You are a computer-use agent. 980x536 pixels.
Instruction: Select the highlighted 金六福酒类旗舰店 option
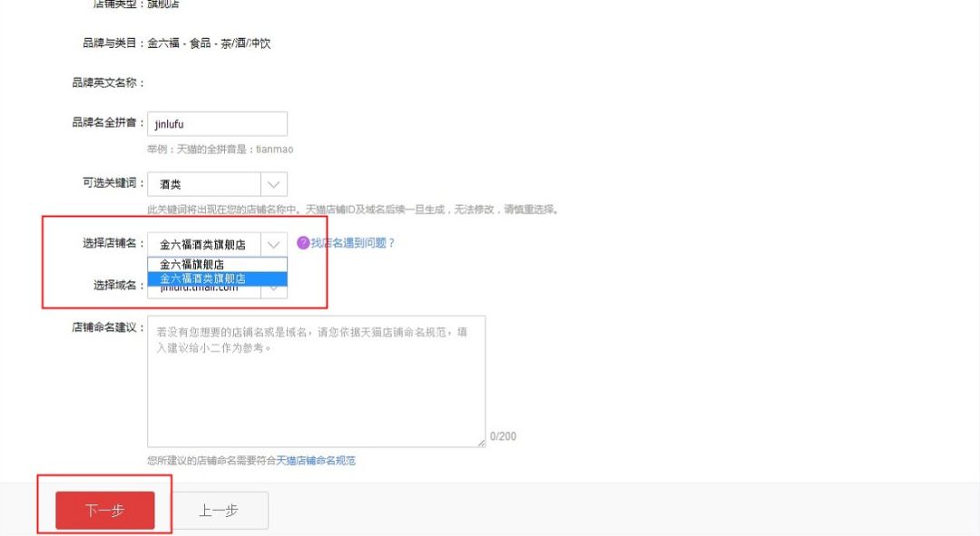click(218, 278)
